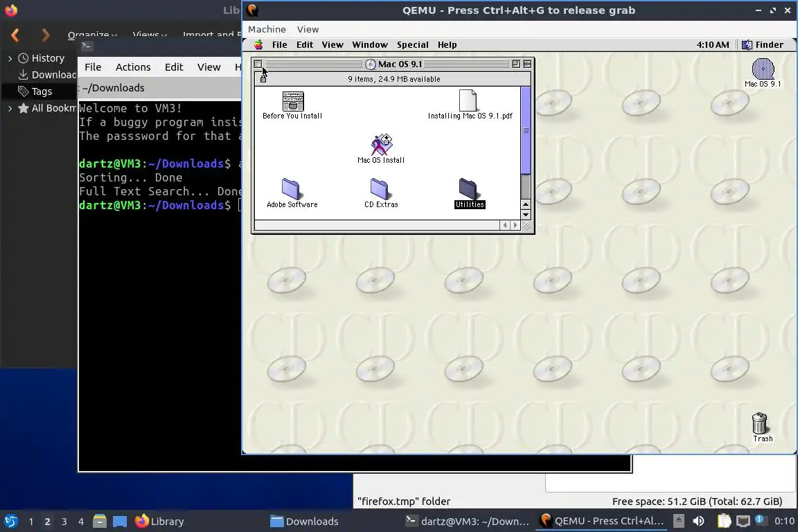Open the Apple menu icon
The width and height of the screenshot is (798, 532).
click(258, 45)
